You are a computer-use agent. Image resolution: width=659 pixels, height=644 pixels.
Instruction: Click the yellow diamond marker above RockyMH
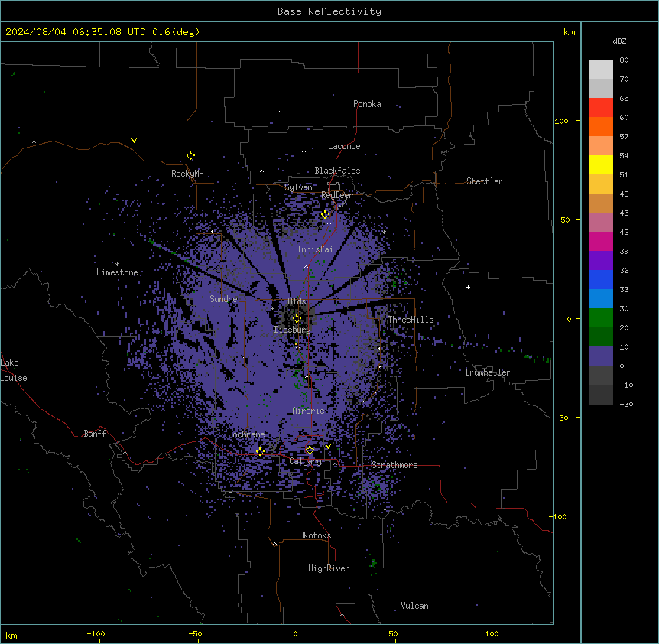pyautogui.click(x=191, y=156)
